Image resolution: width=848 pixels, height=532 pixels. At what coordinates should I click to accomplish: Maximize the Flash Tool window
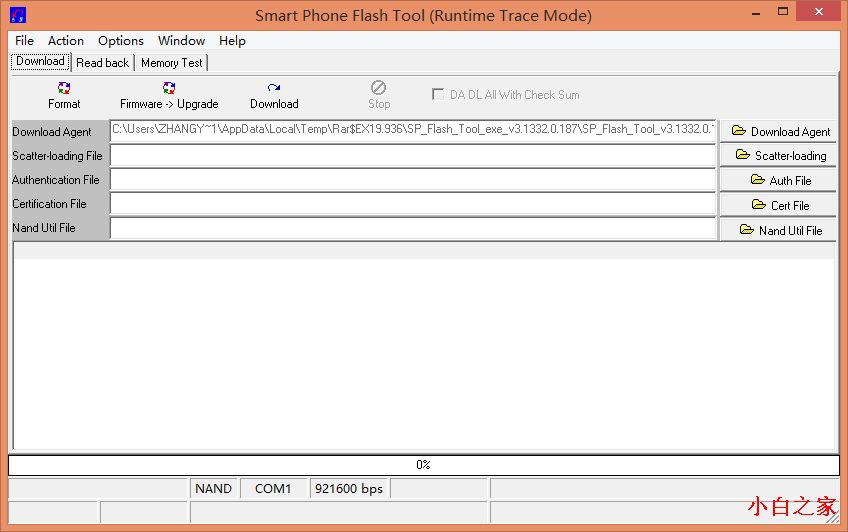[x=783, y=12]
